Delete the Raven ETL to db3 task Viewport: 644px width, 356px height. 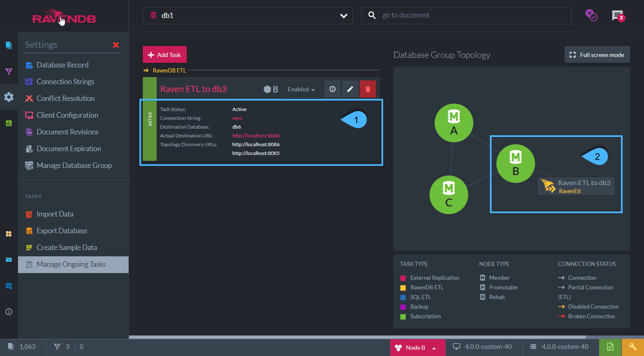[368, 89]
